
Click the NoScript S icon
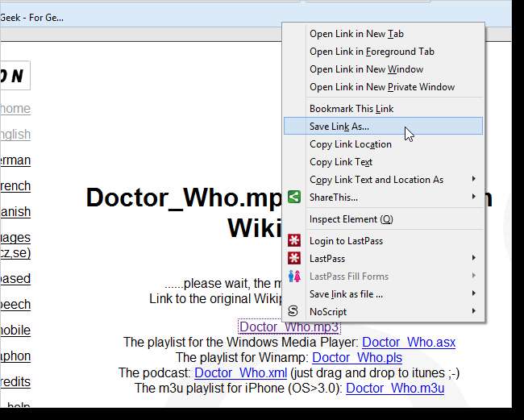click(x=293, y=311)
